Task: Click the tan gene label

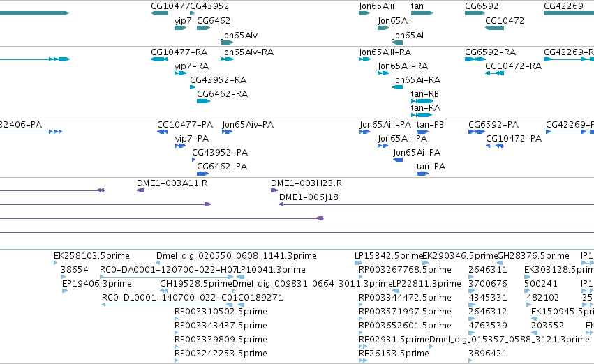Action: pyautogui.click(x=417, y=6)
